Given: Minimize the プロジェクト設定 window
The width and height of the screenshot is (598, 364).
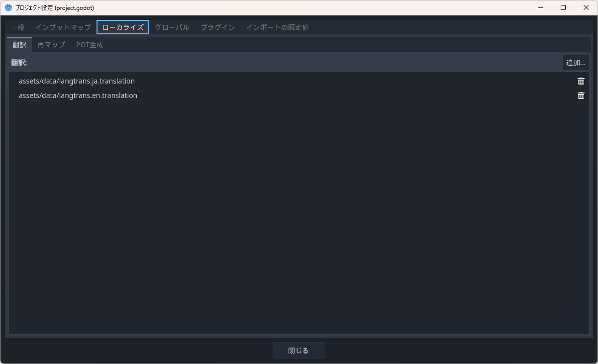Looking at the screenshot, I should pos(540,7).
